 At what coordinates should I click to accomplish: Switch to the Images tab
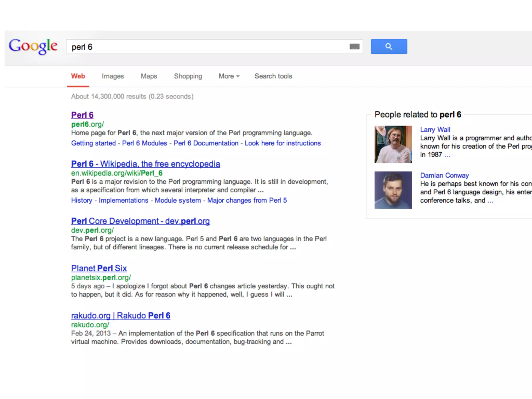pos(112,76)
